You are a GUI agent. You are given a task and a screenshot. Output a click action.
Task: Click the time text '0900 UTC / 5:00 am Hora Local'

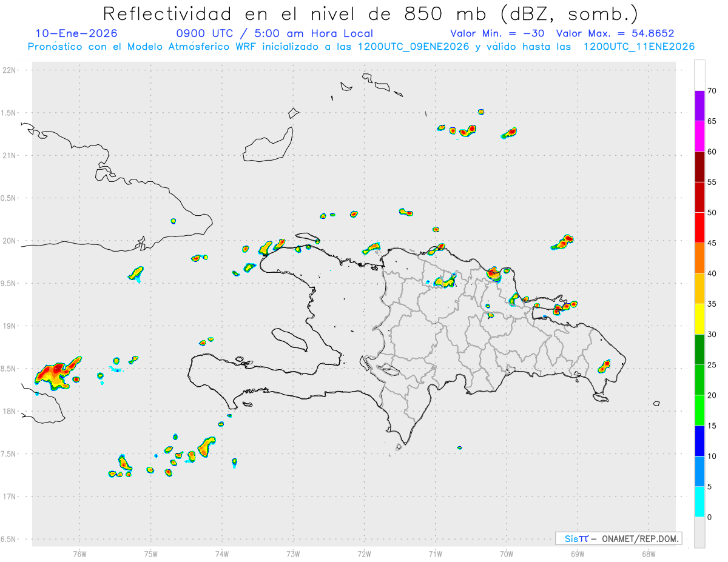274,33
